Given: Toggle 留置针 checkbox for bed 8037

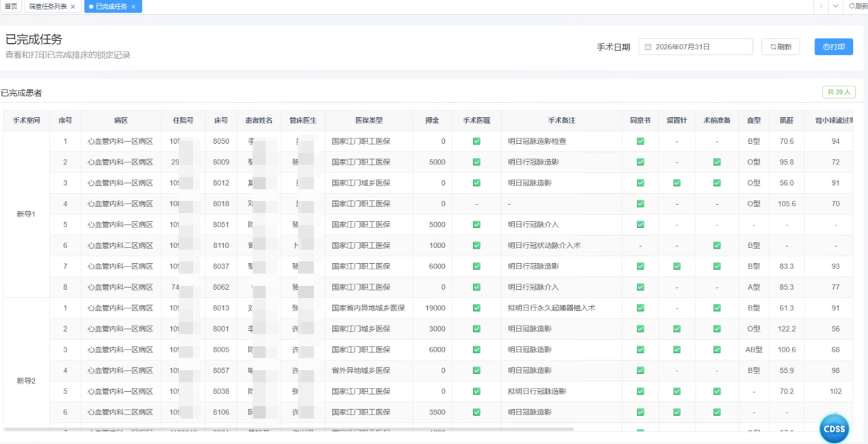Looking at the screenshot, I should point(676,266).
